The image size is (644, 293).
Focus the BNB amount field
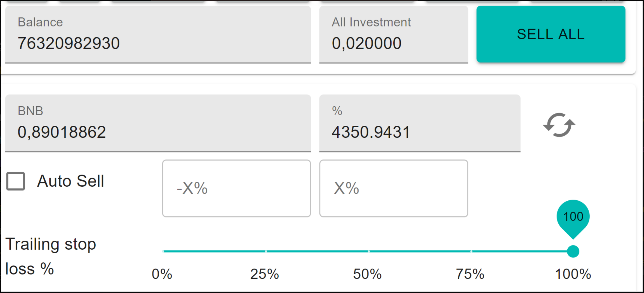point(158,123)
